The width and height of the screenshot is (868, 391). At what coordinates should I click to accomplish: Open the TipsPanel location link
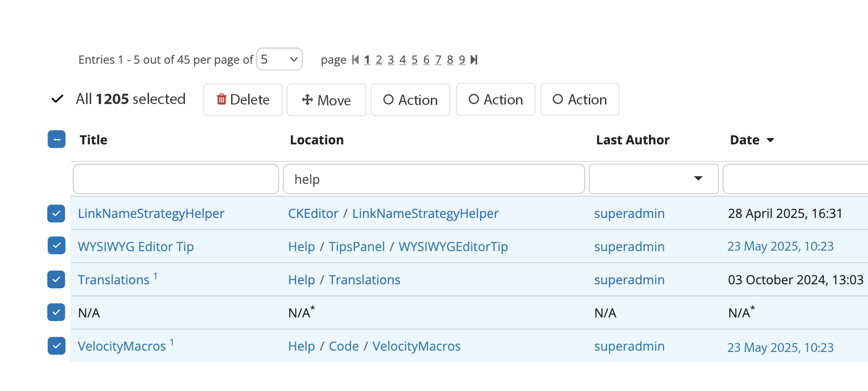click(357, 247)
